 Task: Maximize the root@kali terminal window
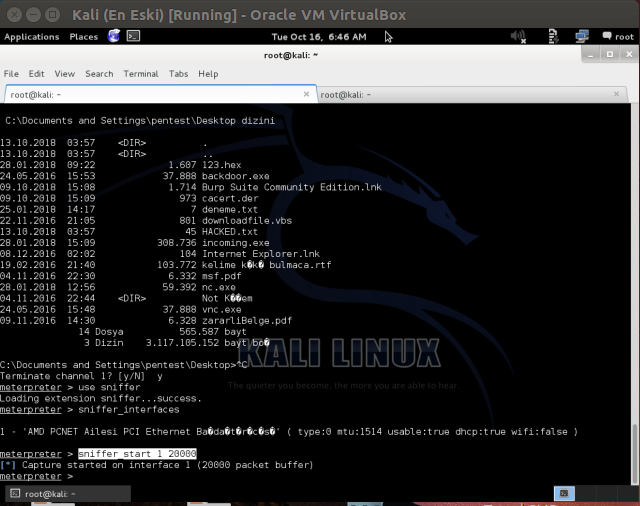[x=610, y=55]
